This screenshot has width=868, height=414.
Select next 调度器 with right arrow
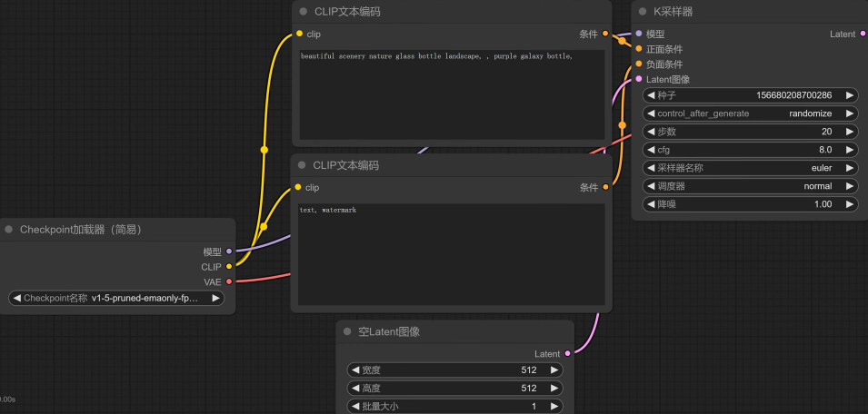point(849,186)
